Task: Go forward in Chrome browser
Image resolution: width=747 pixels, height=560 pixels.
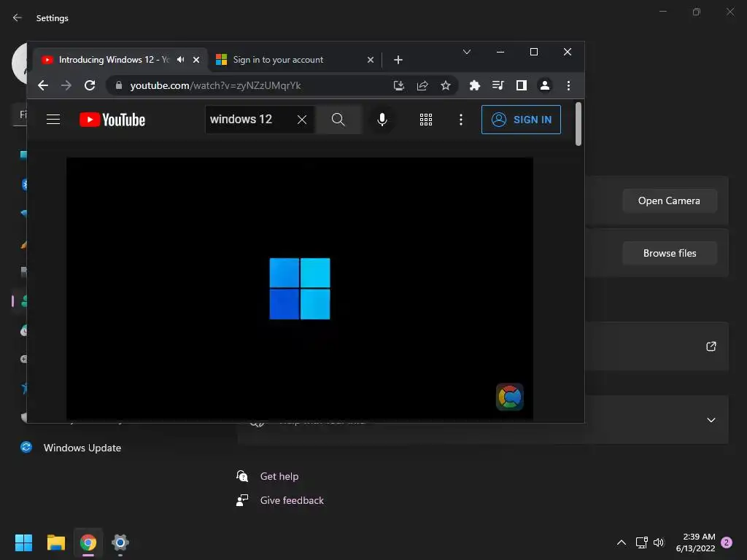Action: [66, 86]
